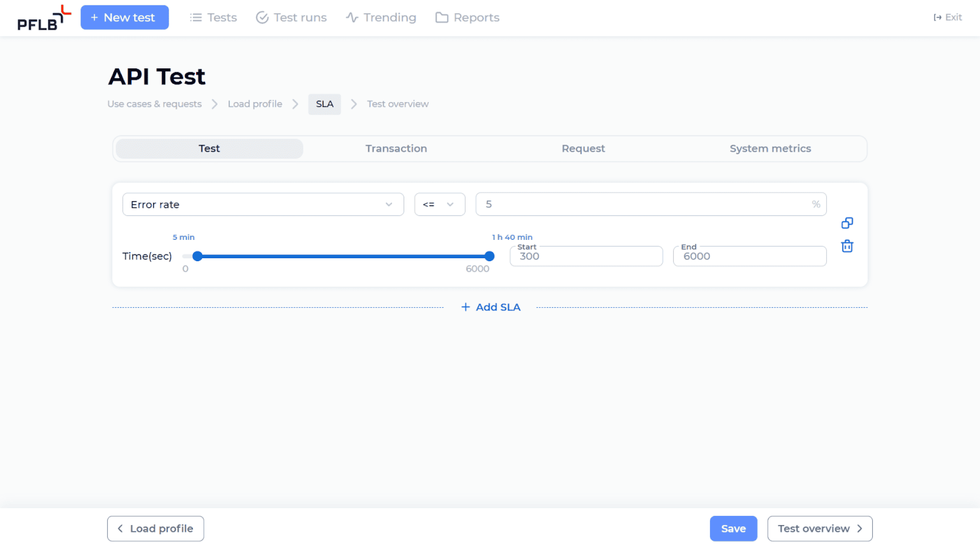Click Add SLA to add rule
The height and width of the screenshot is (547, 980).
[490, 307]
